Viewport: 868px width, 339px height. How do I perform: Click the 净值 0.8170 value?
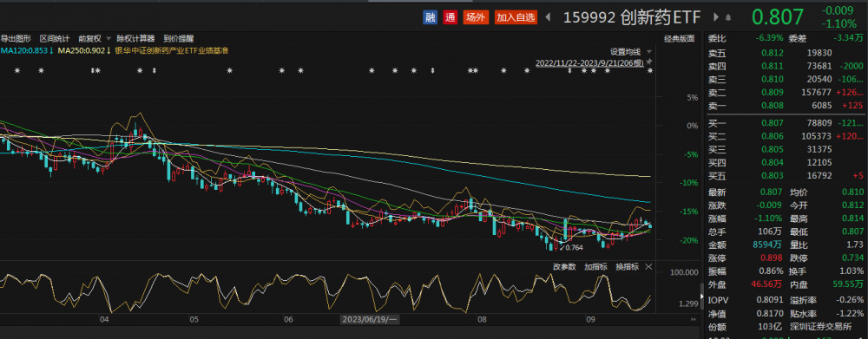click(x=771, y=314)
